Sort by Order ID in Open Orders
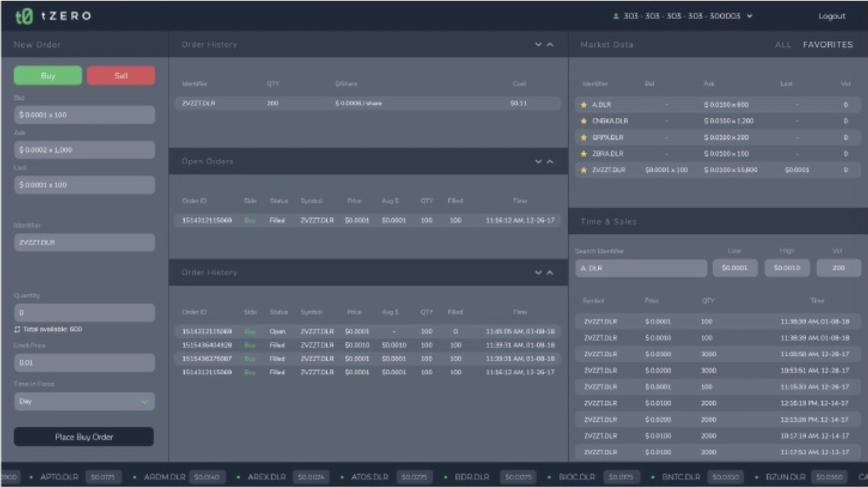The height and width of the screenshot is (487, 868). point(194,201)
